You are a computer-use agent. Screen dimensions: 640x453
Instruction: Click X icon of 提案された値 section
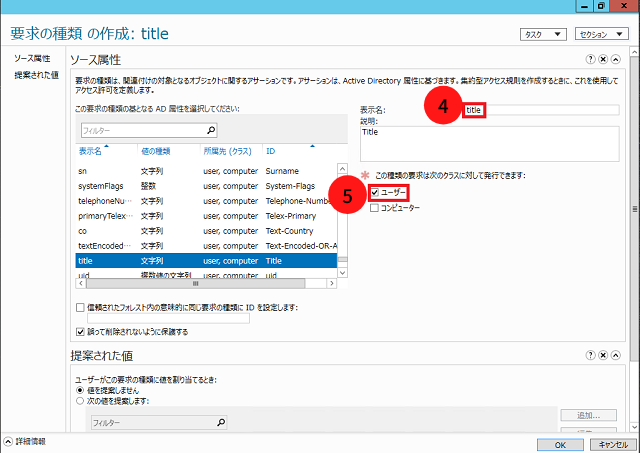[x=603, y=355]
